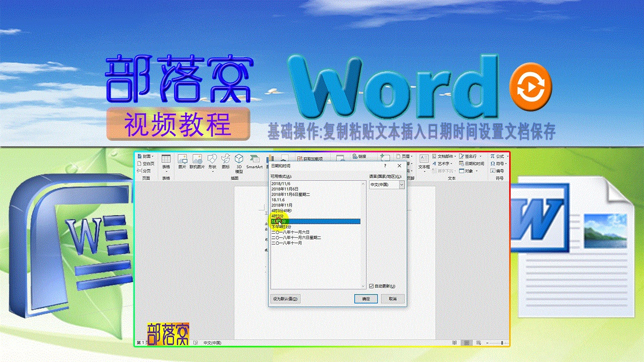Click 日期和时间 in the ribbon

click(x=472, y=163)
